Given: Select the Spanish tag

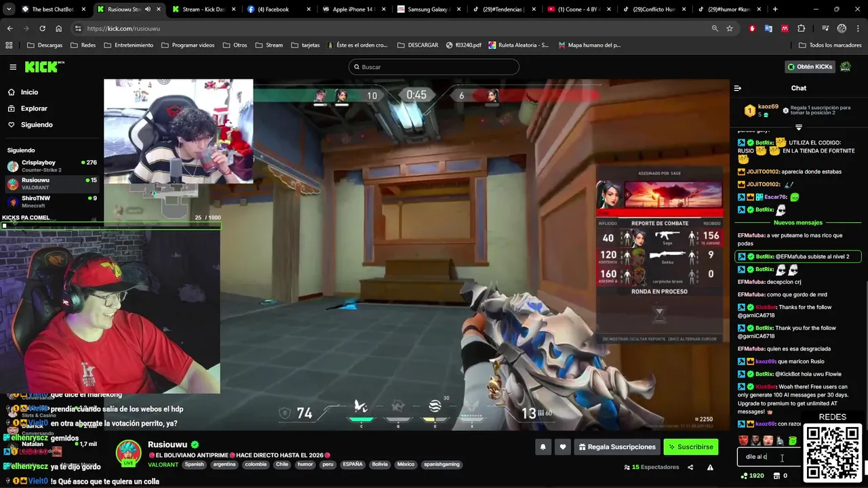Looking at the screenshot, I should (x=194, y=465).
